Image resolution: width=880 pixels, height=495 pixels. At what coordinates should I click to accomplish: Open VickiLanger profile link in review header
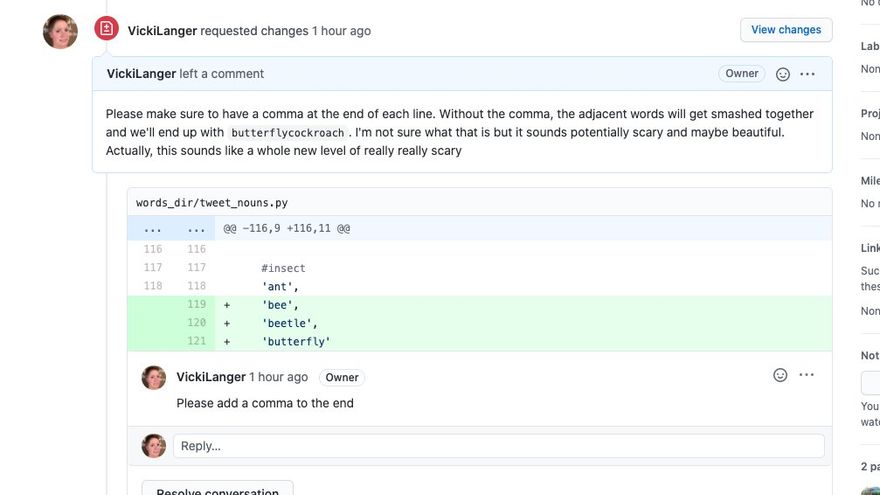pos(162,31)
